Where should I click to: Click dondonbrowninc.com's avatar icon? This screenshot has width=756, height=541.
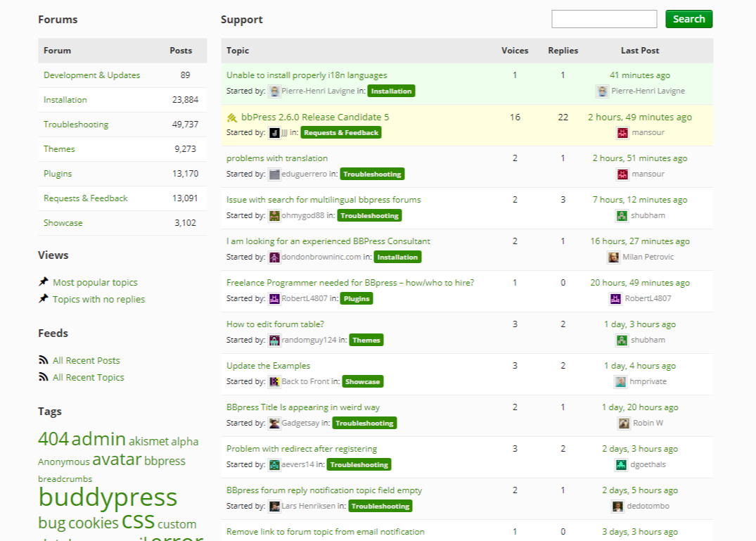coord(274,257)
